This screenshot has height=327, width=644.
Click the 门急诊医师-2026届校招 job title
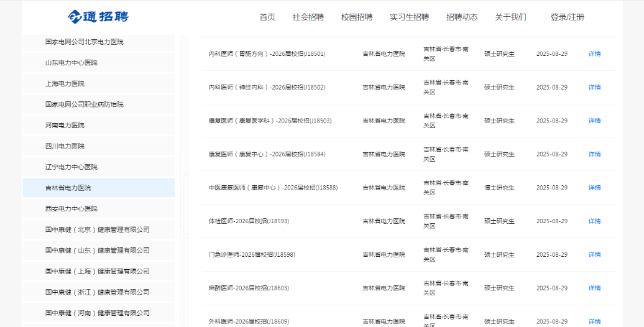point(252,255)
